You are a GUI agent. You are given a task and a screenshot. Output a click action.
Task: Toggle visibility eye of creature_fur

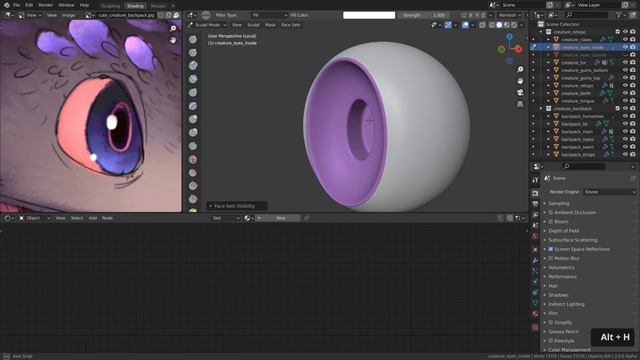625,62
